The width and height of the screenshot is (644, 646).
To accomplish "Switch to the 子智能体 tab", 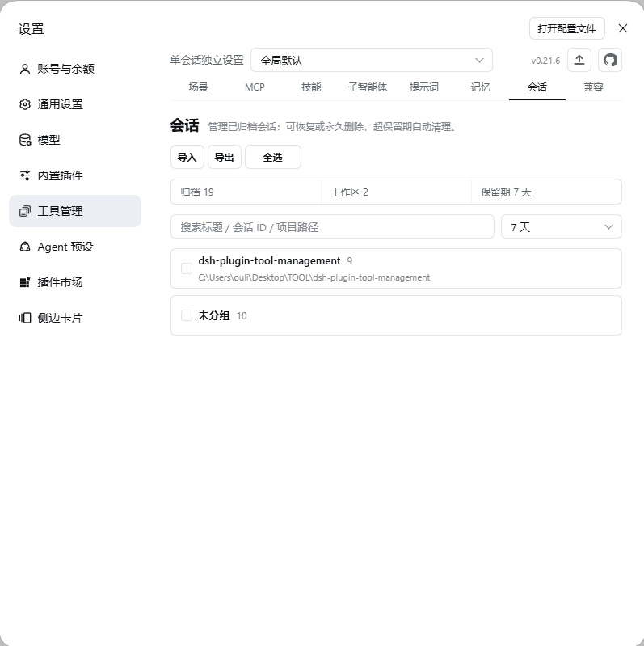I will tap(368, 87).
